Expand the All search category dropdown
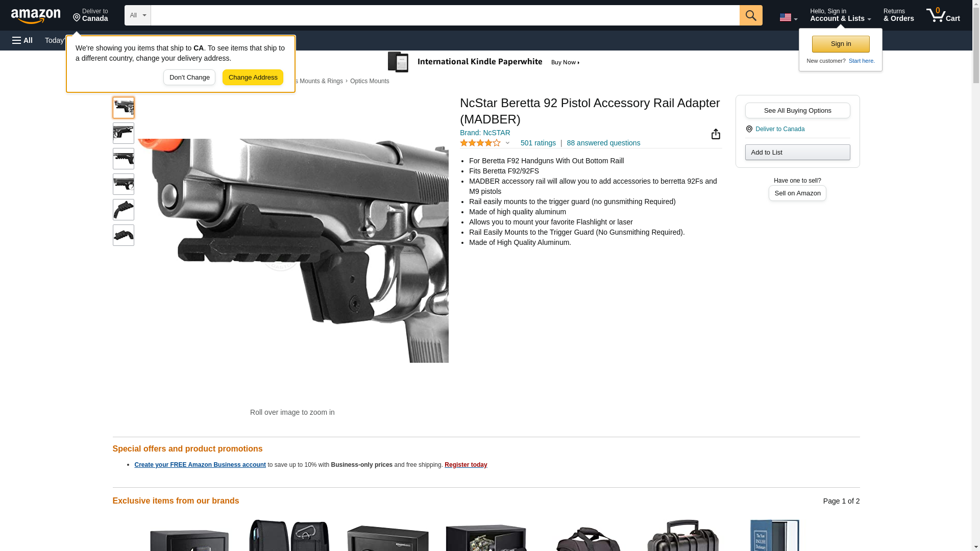Image resolution: width=980 pixels, height=551 pixels. 137,15
